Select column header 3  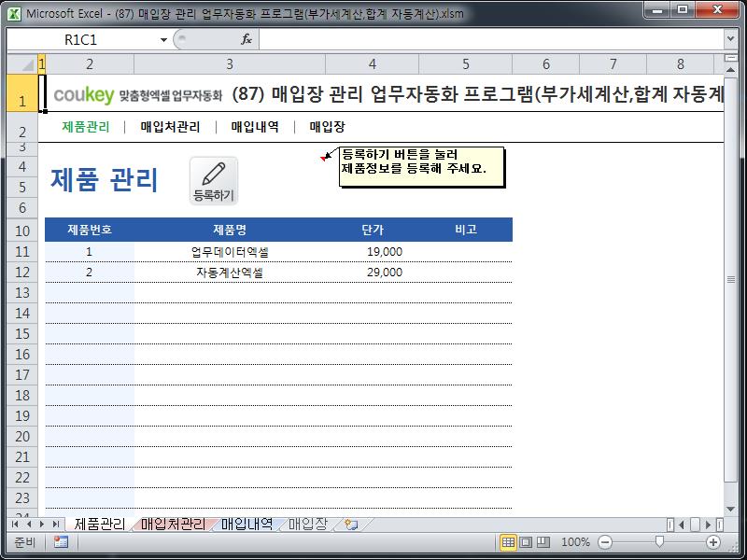click(230, 63)
